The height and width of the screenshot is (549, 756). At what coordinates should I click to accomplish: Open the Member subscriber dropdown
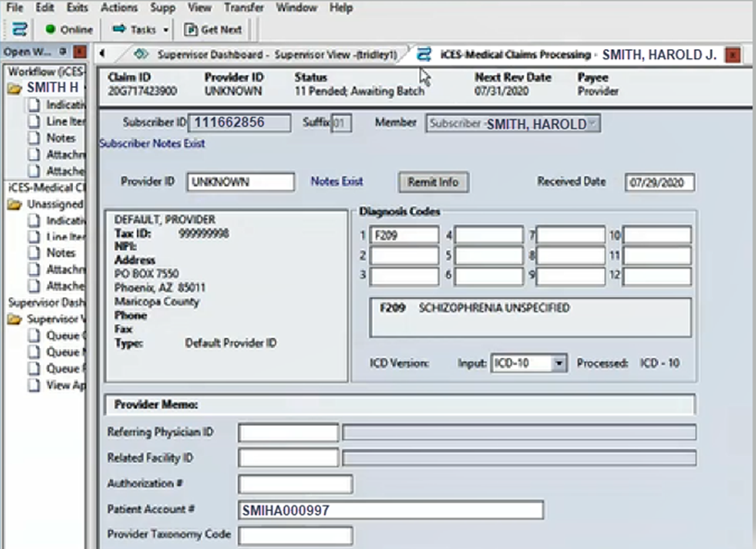[x=592, y=124]
